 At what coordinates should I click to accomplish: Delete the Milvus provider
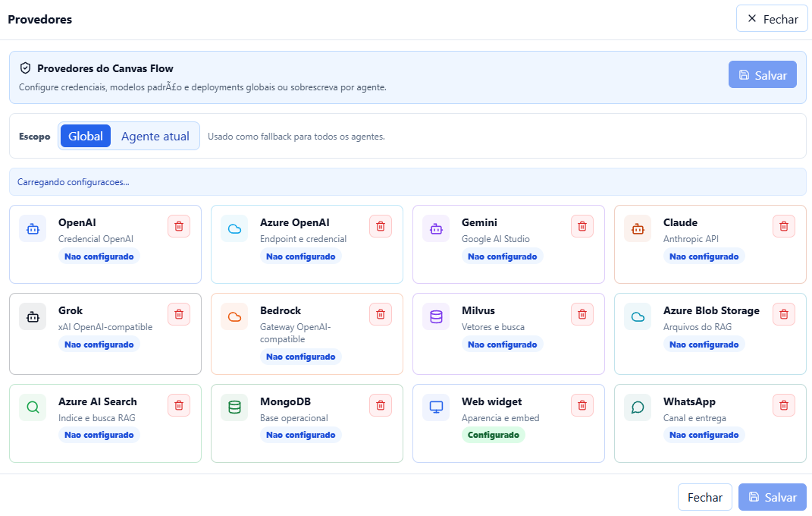[x=582, y=314]
